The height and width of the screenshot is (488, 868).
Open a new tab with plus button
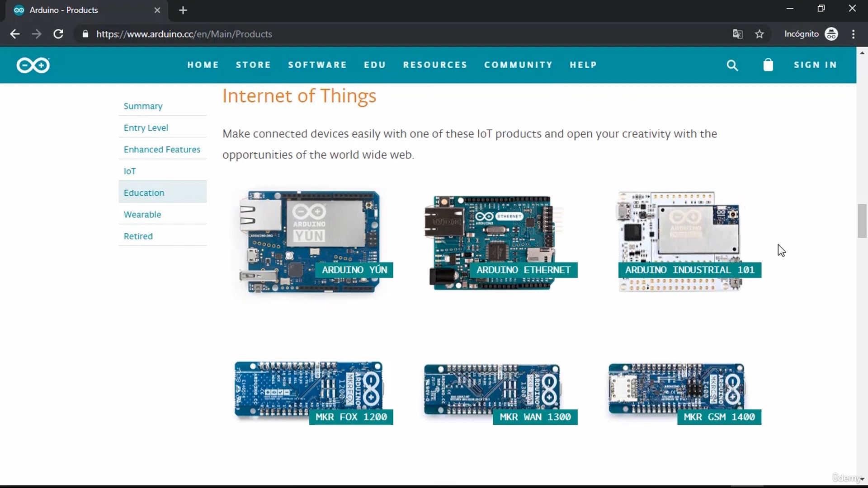pyautogui.click(x=183, y=10)
